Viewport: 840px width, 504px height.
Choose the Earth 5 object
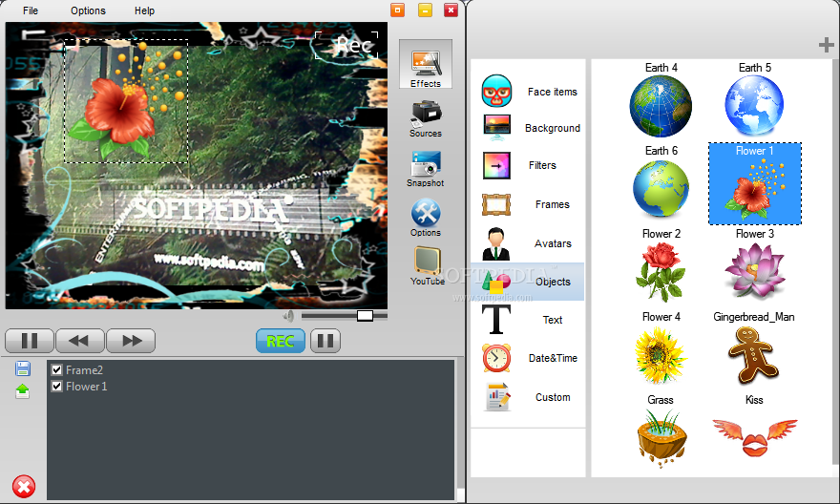(754, 99)
